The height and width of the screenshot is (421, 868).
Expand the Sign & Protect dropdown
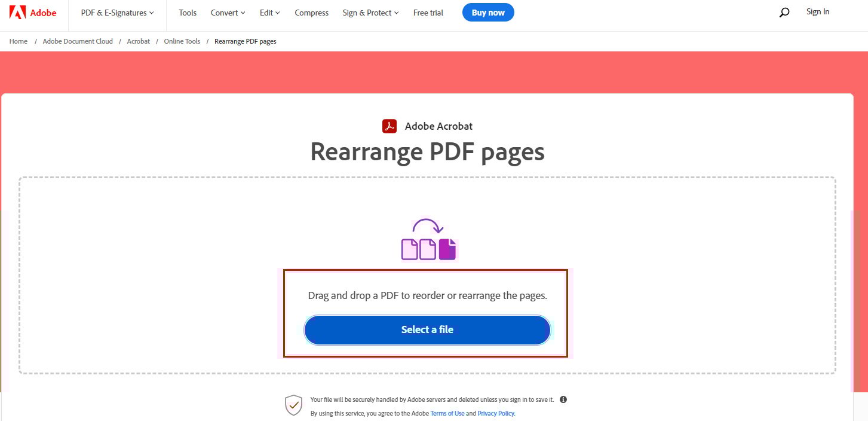(x=371, y=13)
